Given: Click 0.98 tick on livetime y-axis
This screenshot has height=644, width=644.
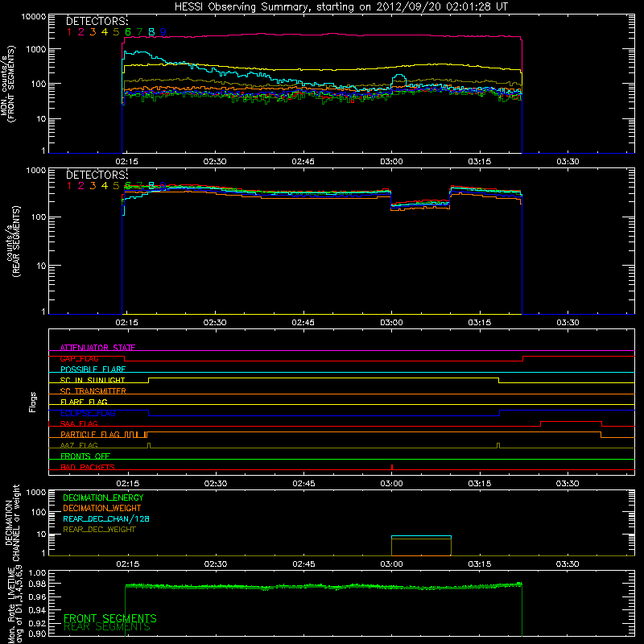Looking at the screenshot, I should coord(38,584).
